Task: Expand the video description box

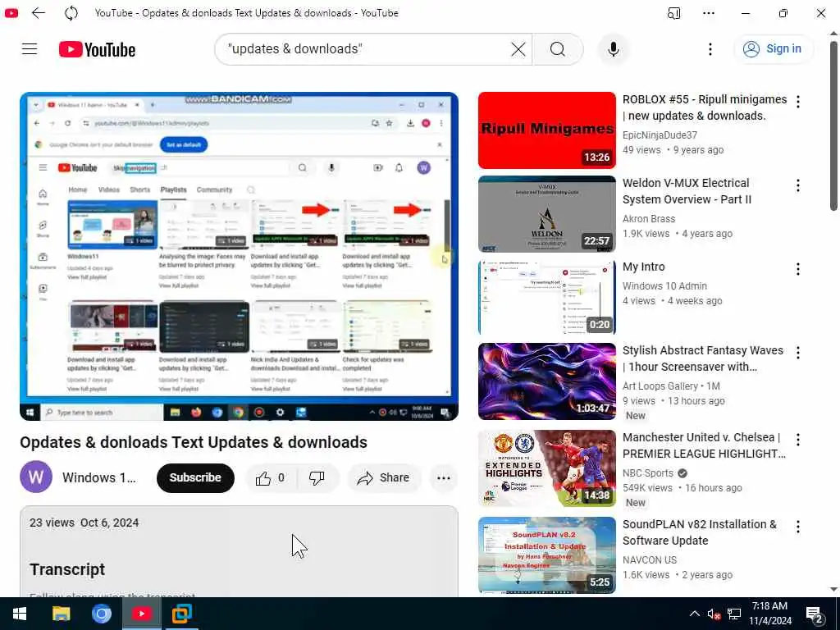Action: 239,550
